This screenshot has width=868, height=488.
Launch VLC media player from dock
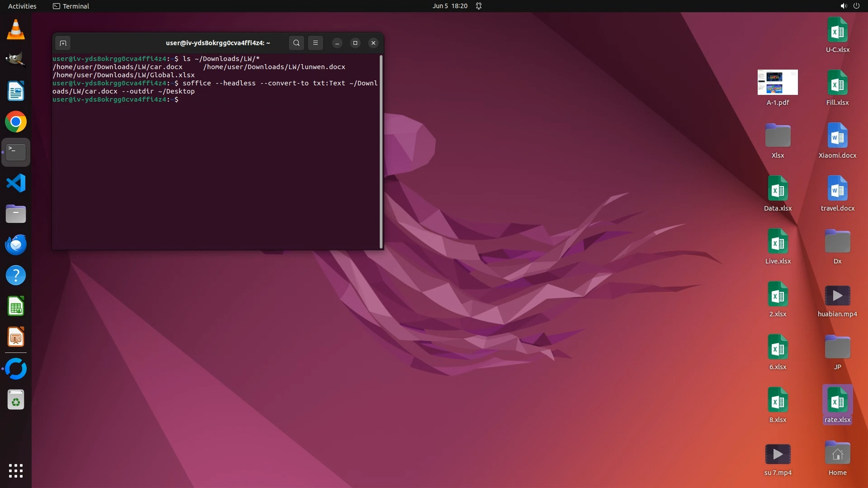coord(16,30)
